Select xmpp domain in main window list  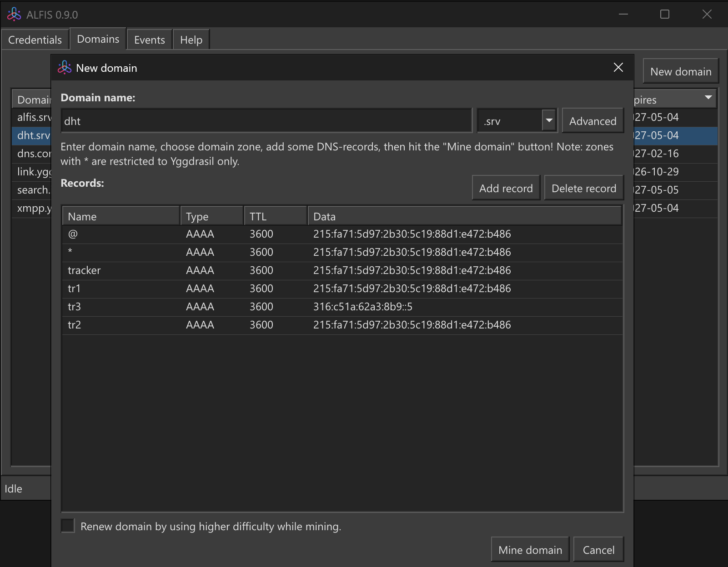[x=32, y=208]
